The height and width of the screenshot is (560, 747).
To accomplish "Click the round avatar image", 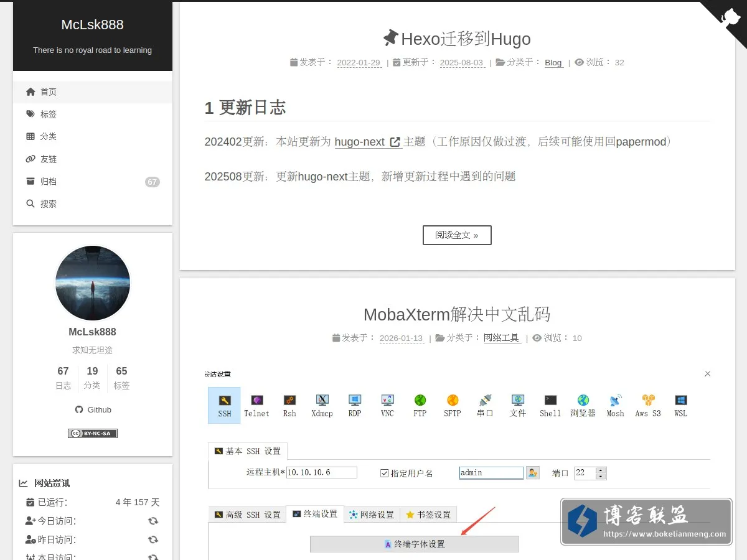I will 93,283.
